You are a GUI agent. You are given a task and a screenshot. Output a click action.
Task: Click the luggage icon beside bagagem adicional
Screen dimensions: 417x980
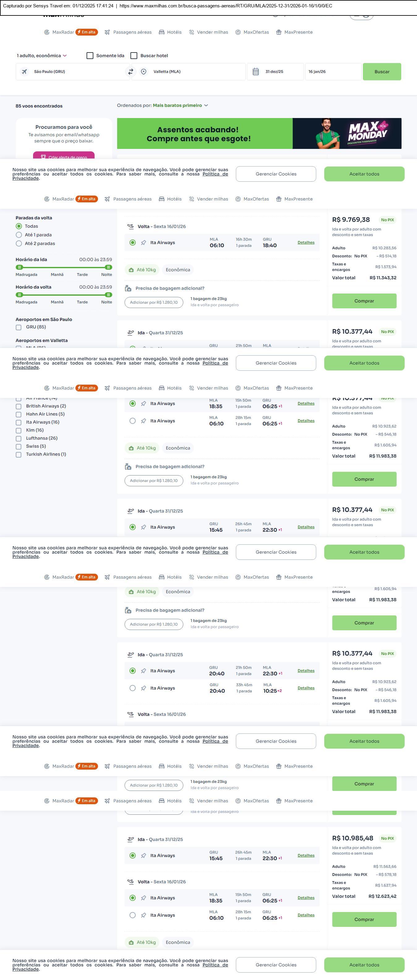[128, 288]
